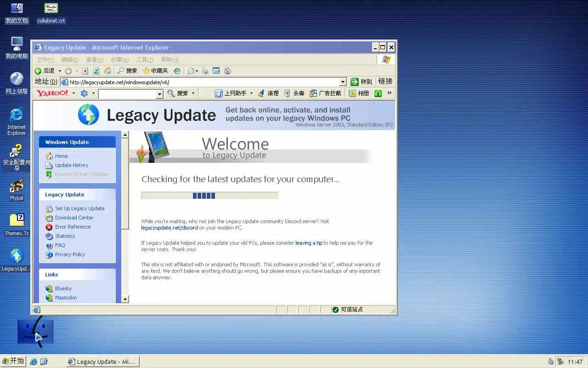
Task: Click sidebar scrollbar up arrow
Action: tap(125, 134)
